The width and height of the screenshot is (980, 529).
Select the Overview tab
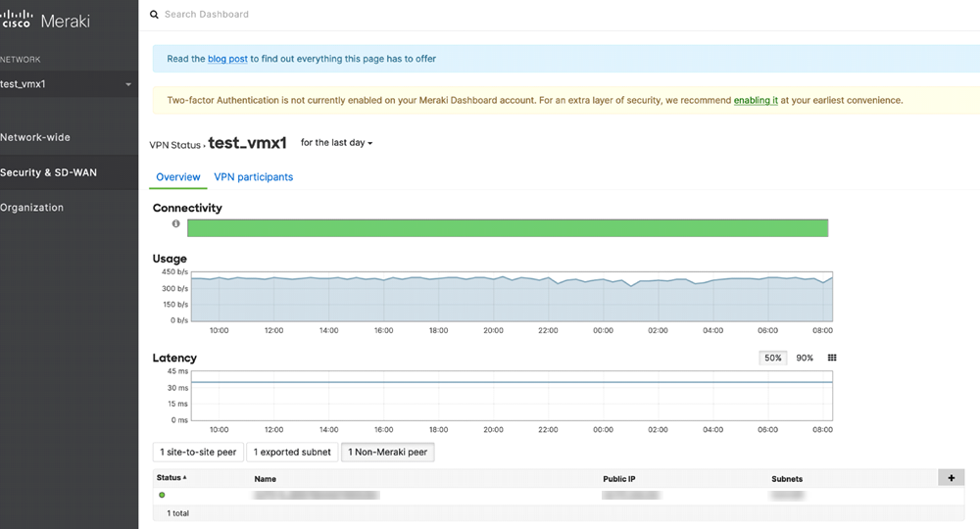pos(177,177)
